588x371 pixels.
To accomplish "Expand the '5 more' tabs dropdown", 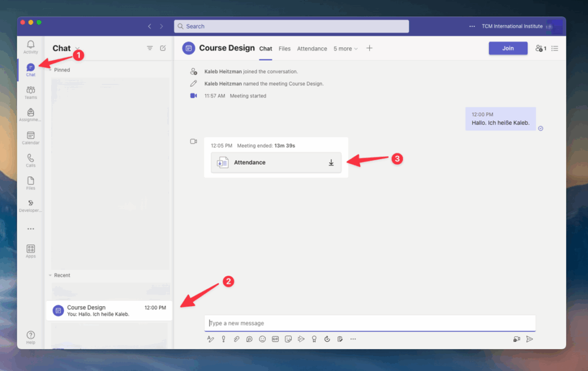I will 345,49.
